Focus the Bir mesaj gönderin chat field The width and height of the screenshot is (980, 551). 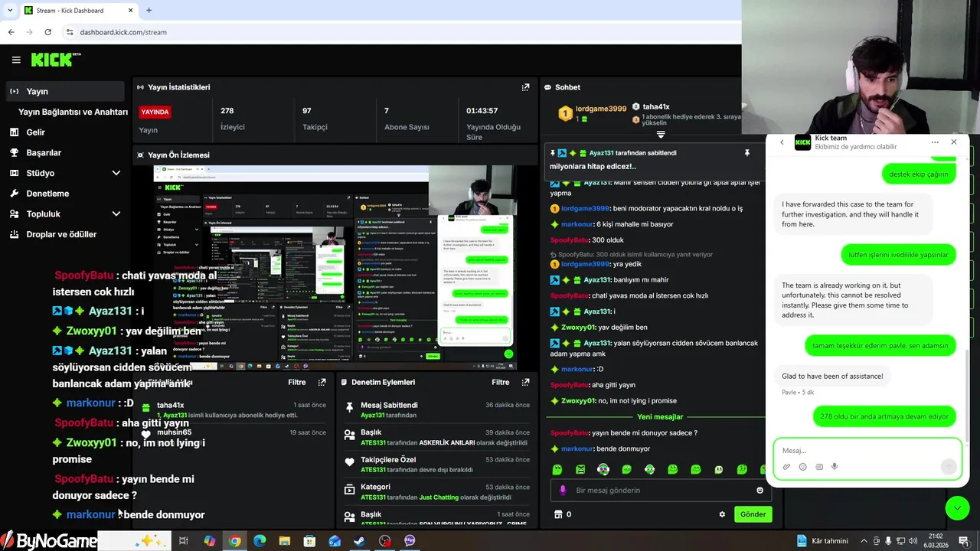(659, 491)
